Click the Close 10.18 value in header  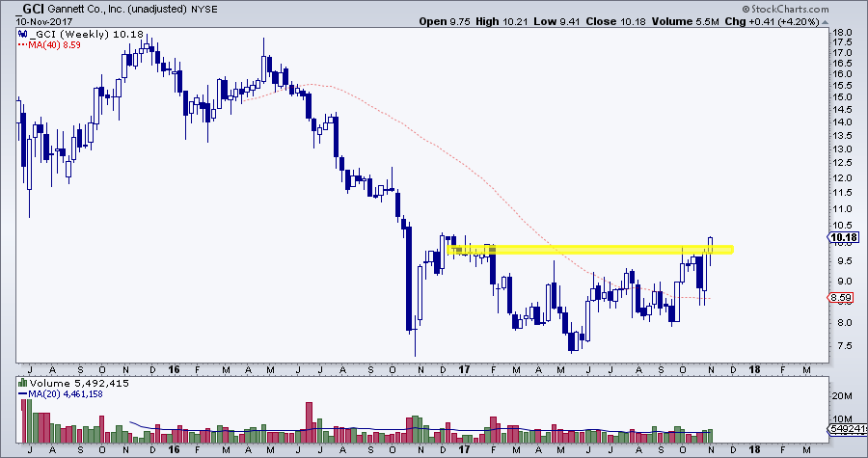(615, 21)
